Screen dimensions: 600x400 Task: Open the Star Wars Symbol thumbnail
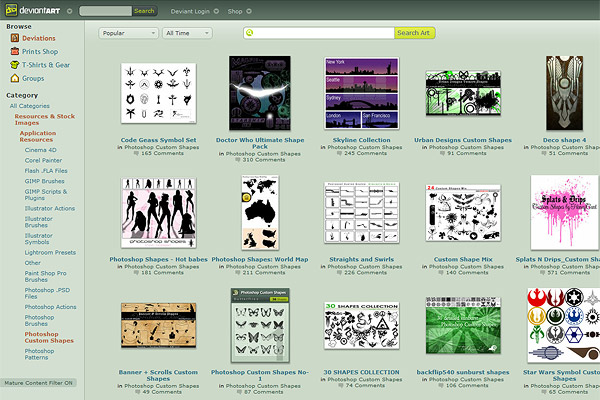564,325
